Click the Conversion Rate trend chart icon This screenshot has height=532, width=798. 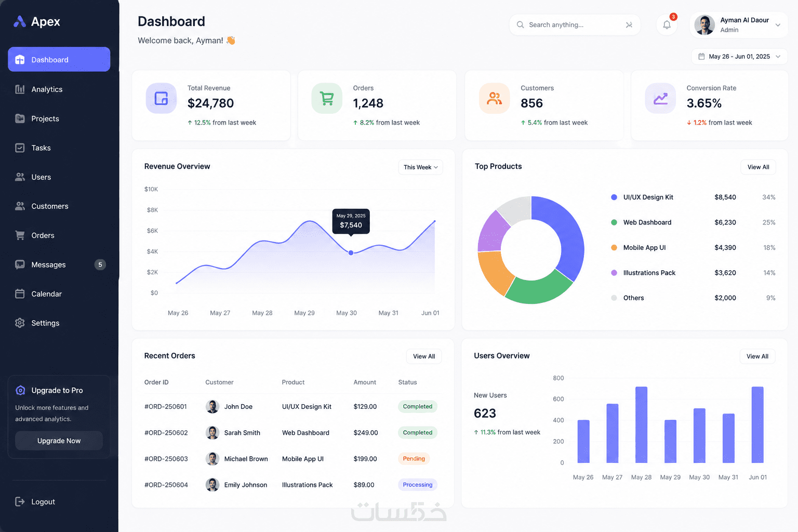(x=660, y=98)
